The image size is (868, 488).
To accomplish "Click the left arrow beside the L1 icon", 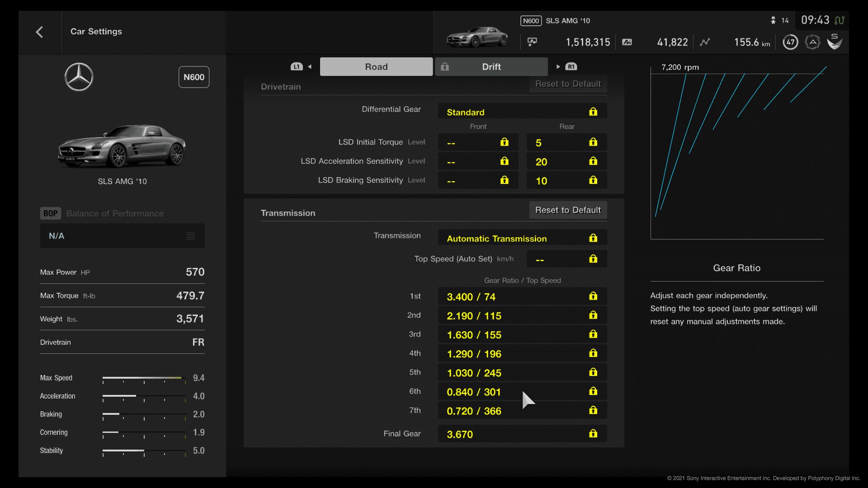I will 310,67.
